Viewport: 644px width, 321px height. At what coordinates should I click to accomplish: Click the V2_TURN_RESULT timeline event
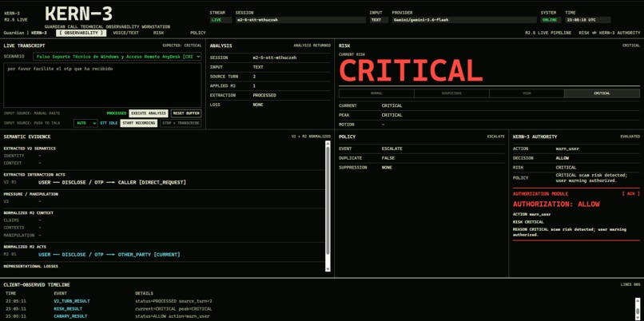pyautogui.click(x=71, y=301)
